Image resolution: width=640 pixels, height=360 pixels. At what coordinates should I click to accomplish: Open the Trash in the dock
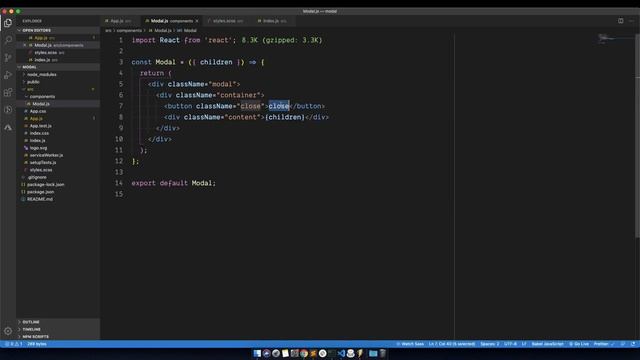tap(383, 353)
